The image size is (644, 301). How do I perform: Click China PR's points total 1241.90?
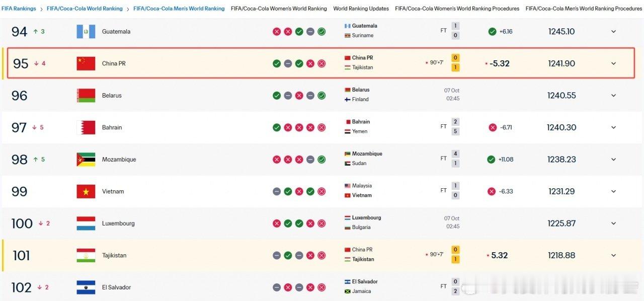[x=561, y=63]
